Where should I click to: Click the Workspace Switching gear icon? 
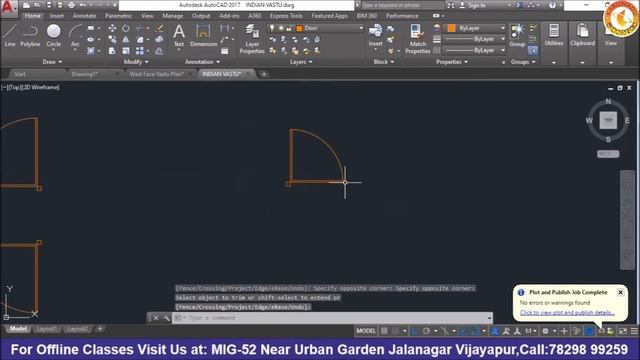545,331
